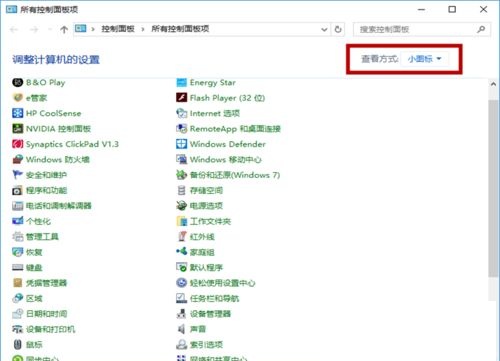
Task: Click the address bar Control Panel icon
Action: (80, 29)
